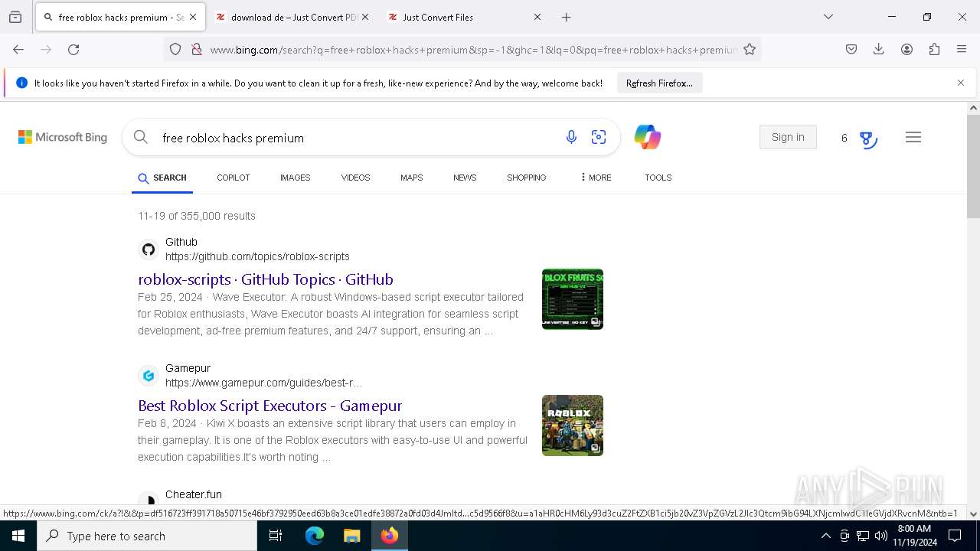Open Windows Start menu
Viewport: 980px width, 551px height.
pyautogui.click(x=18, y=536)
